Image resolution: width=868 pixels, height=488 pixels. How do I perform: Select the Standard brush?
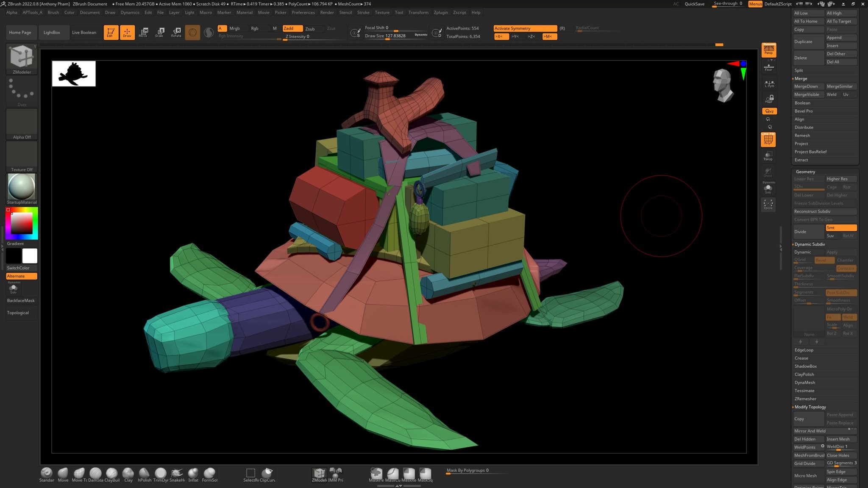click(47, 475)
